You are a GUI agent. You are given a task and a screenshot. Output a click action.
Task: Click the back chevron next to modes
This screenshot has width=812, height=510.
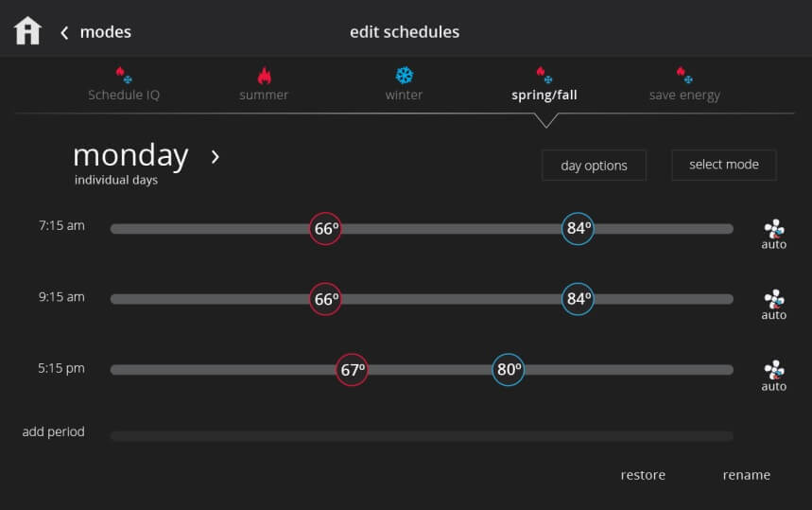coord(64,33)
